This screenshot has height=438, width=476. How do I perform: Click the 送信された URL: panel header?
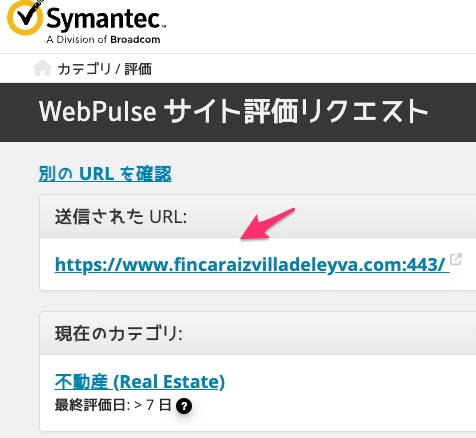click(258, 216)
